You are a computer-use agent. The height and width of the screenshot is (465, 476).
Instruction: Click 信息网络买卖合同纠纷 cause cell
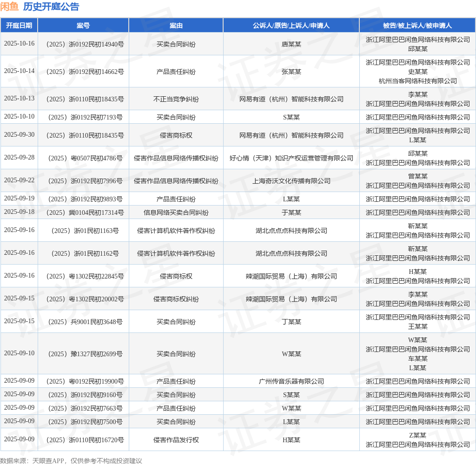(x=176, y=213)
